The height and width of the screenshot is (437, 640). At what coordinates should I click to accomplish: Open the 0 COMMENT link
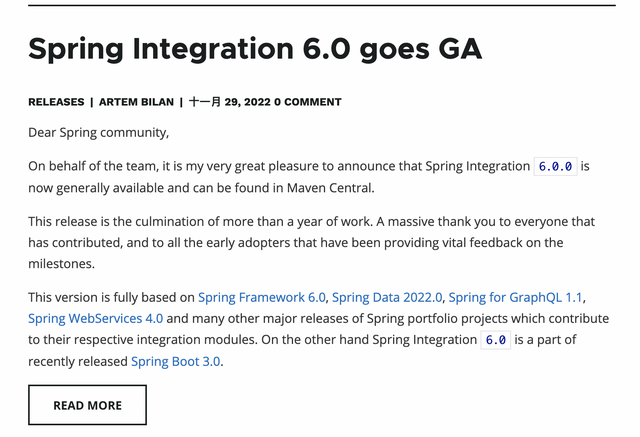coord(308,102)
